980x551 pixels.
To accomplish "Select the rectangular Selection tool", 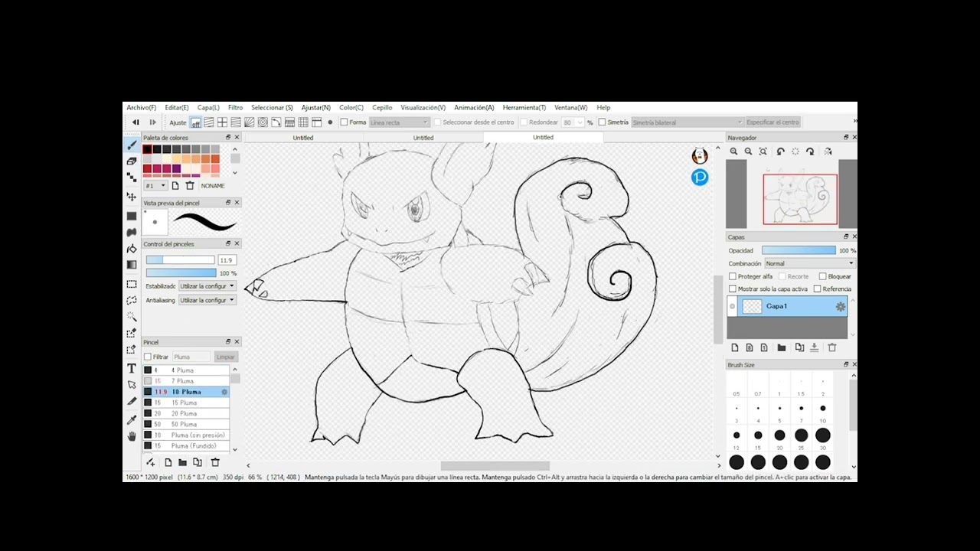I will [x=132, y=284].
